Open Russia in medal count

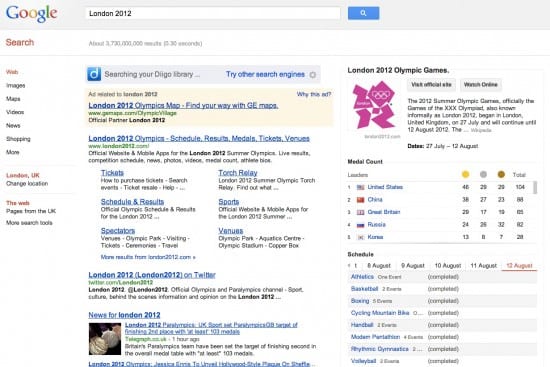(x=376, y=225)
